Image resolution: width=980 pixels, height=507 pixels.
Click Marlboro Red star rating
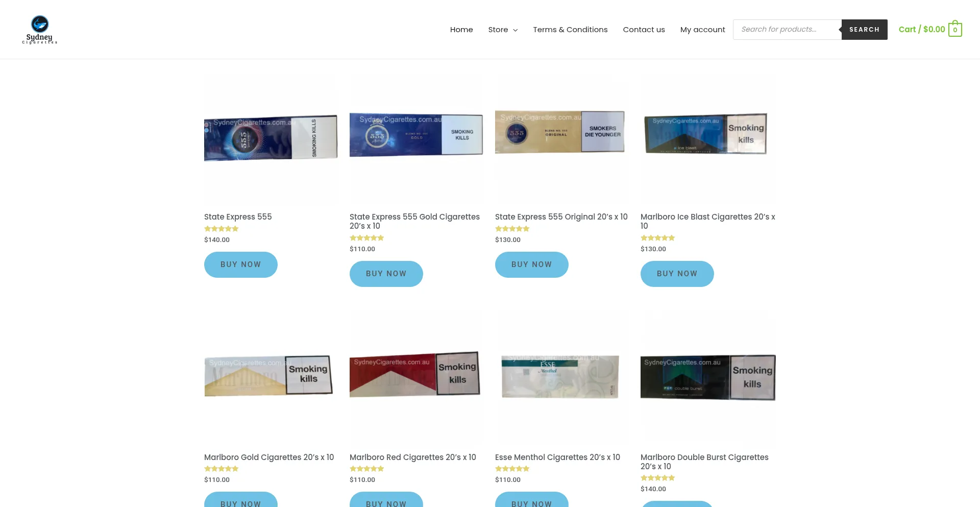pos(367,469)
